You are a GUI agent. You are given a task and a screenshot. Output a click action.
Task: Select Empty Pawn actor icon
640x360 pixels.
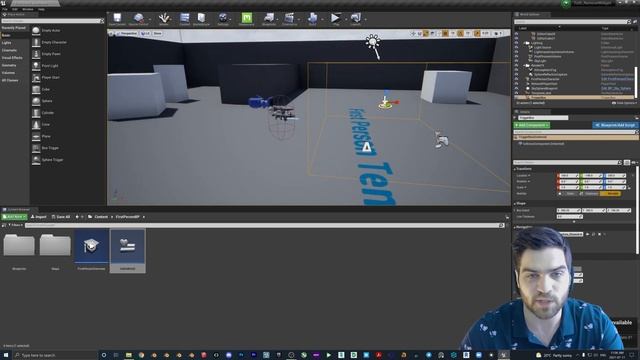[36, 54]
